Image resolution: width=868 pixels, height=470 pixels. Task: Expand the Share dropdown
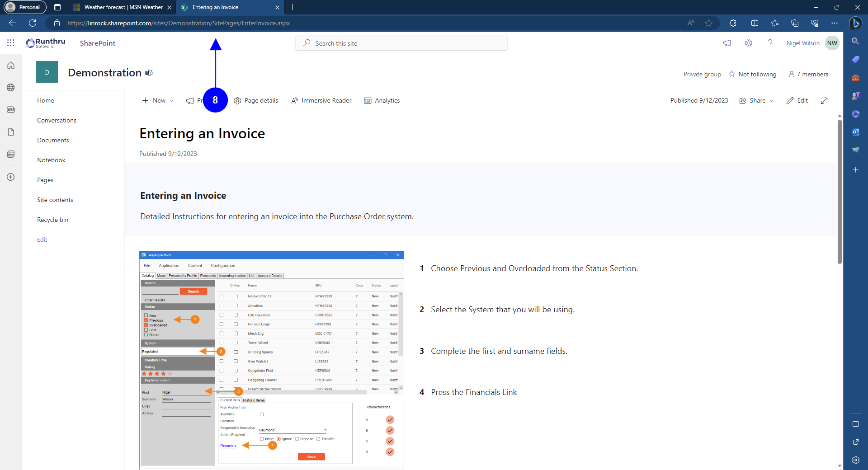click(756, 101)
